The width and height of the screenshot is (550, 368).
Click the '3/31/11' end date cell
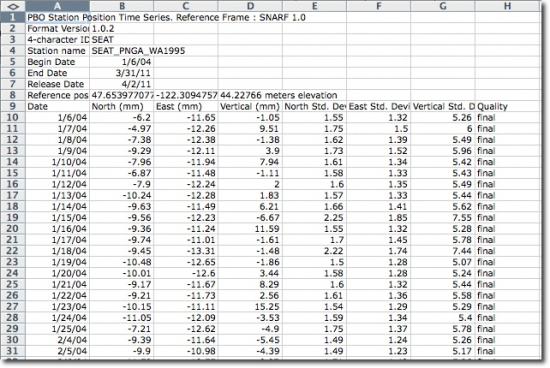point(122,73)
